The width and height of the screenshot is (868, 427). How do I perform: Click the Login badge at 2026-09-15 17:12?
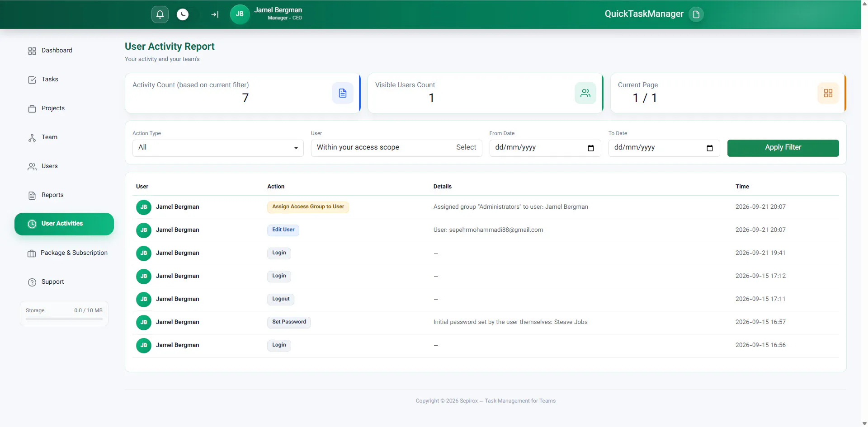pos(279,276)
